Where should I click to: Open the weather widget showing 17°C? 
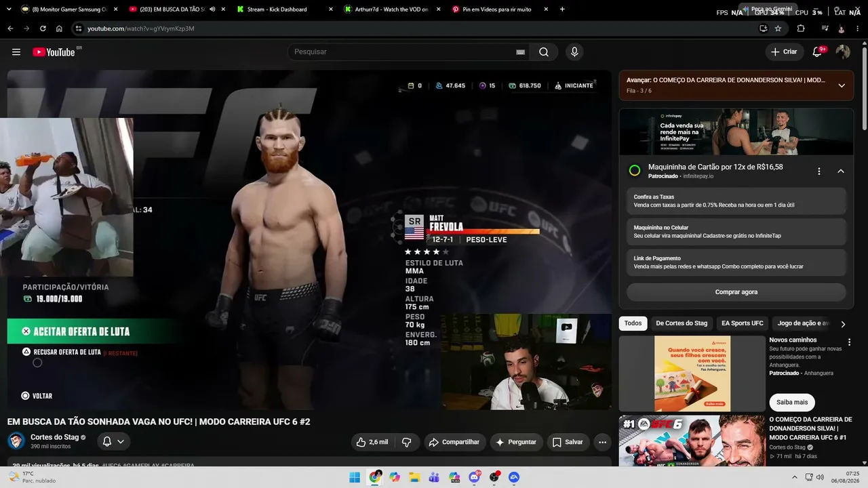(x=32, y=477)
